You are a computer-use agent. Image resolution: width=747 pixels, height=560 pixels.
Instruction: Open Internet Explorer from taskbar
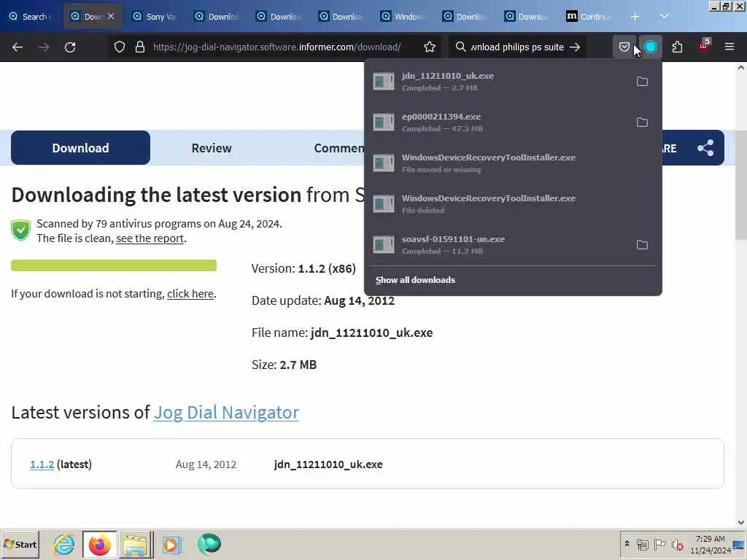coord(64,544)
